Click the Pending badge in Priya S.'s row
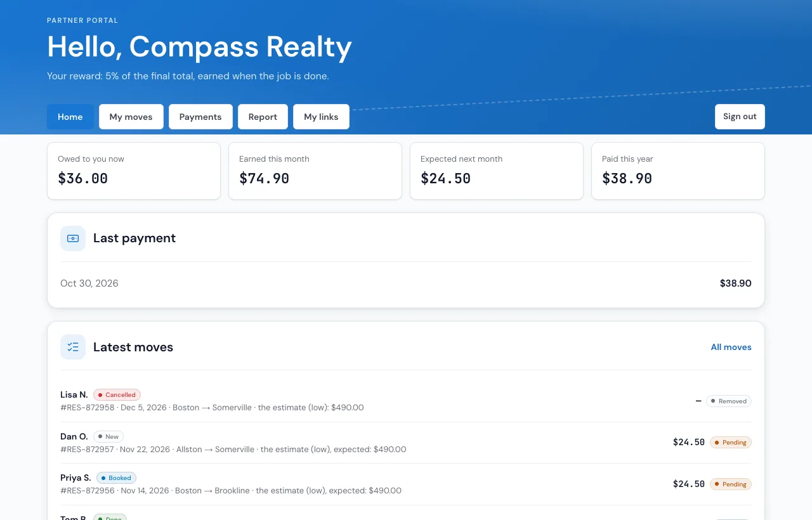The width and height of the screenshot is (812, 520). pos(731,484)
